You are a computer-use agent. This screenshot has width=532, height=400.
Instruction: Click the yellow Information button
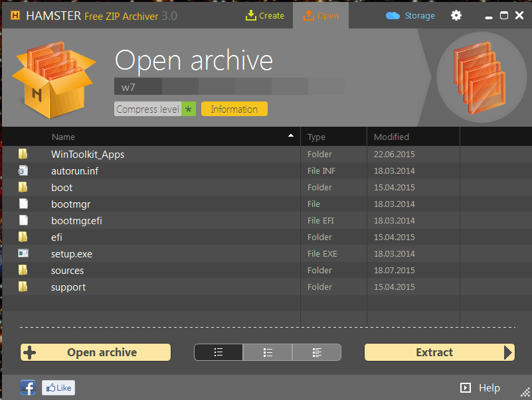tap(234, 109)
